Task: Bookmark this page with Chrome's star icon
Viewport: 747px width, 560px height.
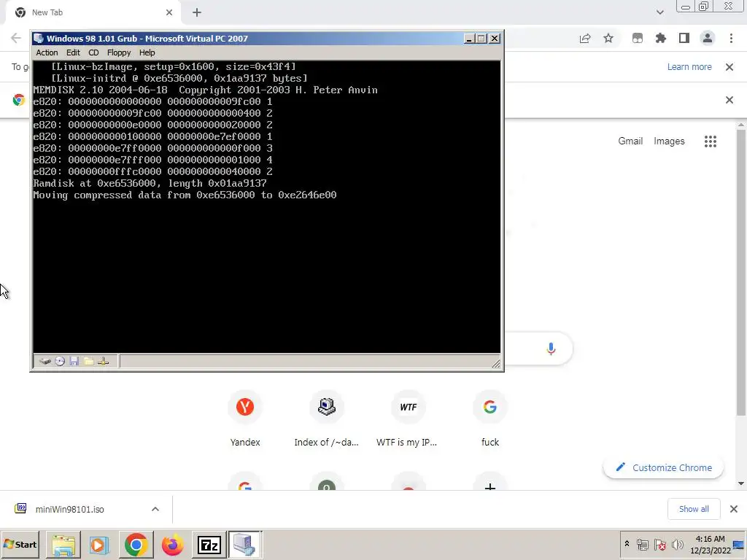Action: coord(608,38)
